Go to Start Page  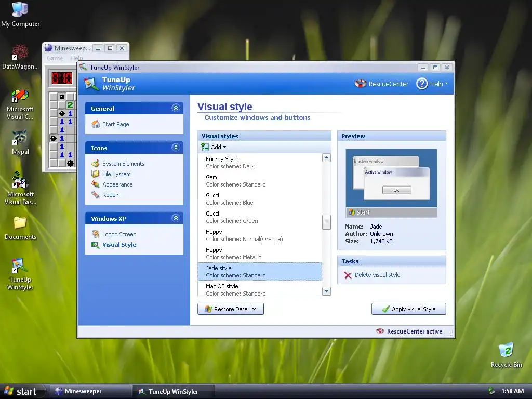pyautogui.click(x=116, y=124)
